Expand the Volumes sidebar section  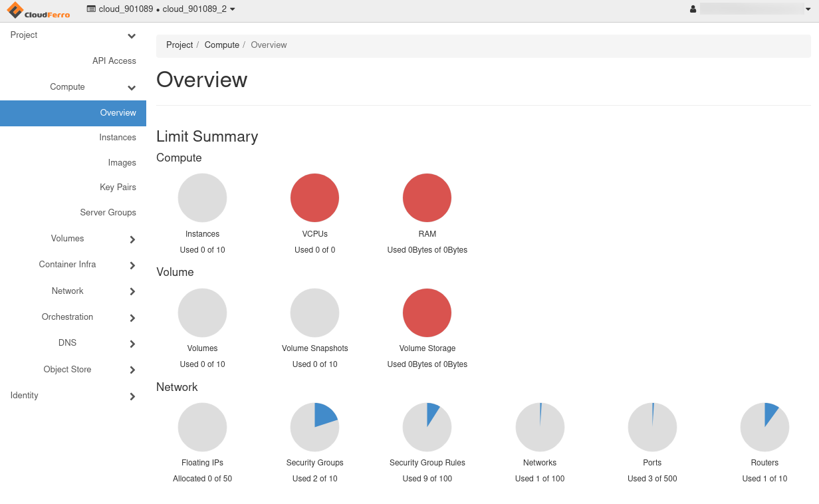132,239
